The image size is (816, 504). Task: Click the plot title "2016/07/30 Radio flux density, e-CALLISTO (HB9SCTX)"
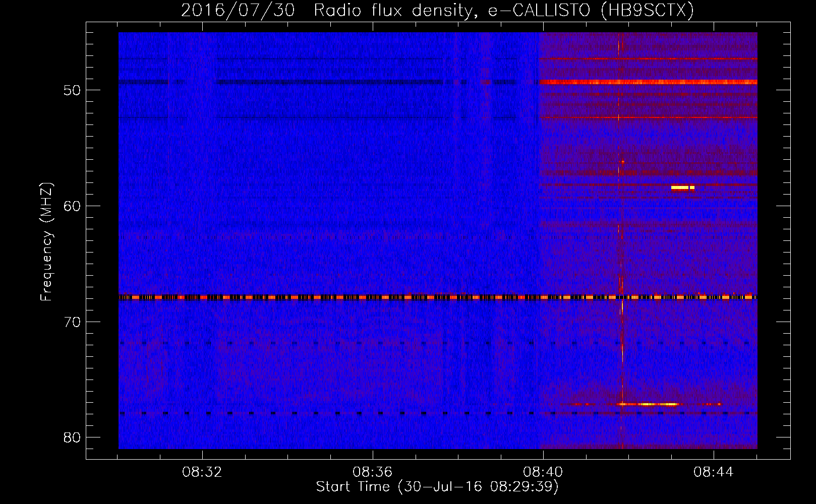coord(437,10)
